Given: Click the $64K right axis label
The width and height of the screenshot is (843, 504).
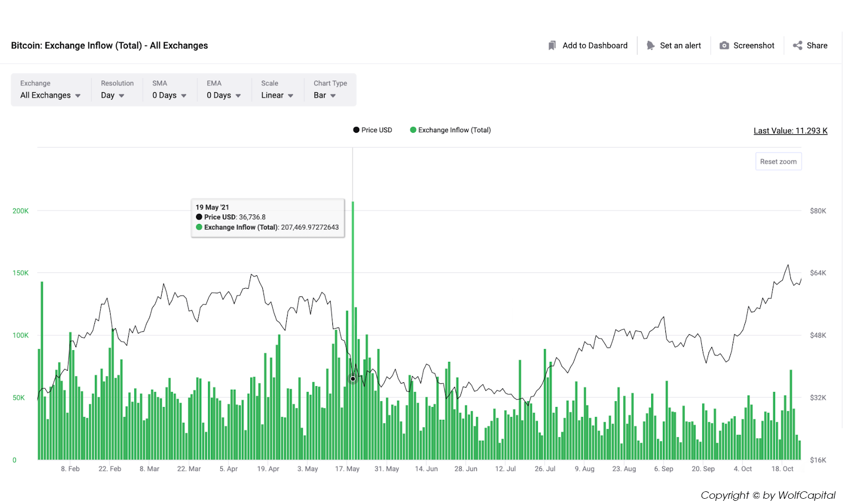Looking at the screenshot, I should (x=818, y=273).
